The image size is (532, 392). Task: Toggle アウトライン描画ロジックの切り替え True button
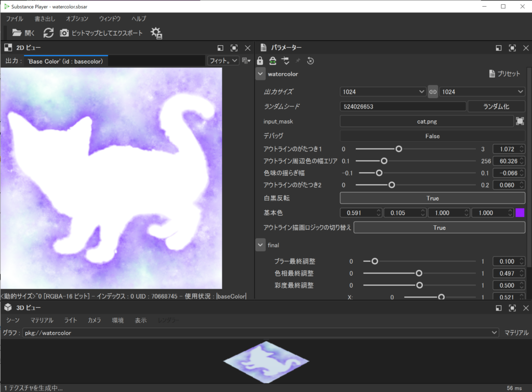pyautogui.click(x=439, y=227)
